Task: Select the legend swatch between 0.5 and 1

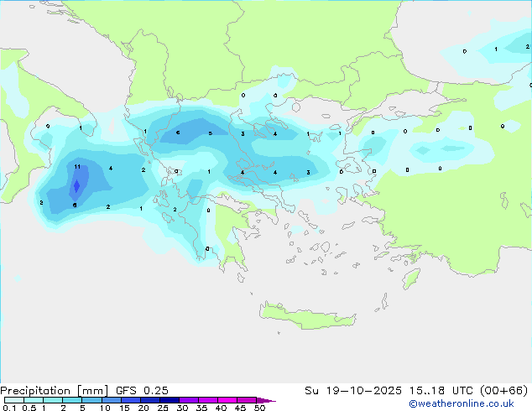Action: [x=34, y=400]
